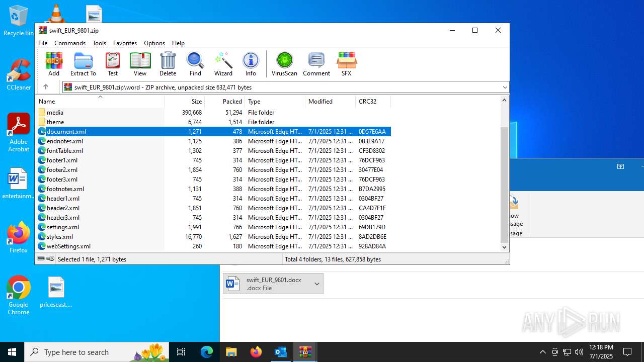Select the footer3.xml file

click(x=213, y=179)
